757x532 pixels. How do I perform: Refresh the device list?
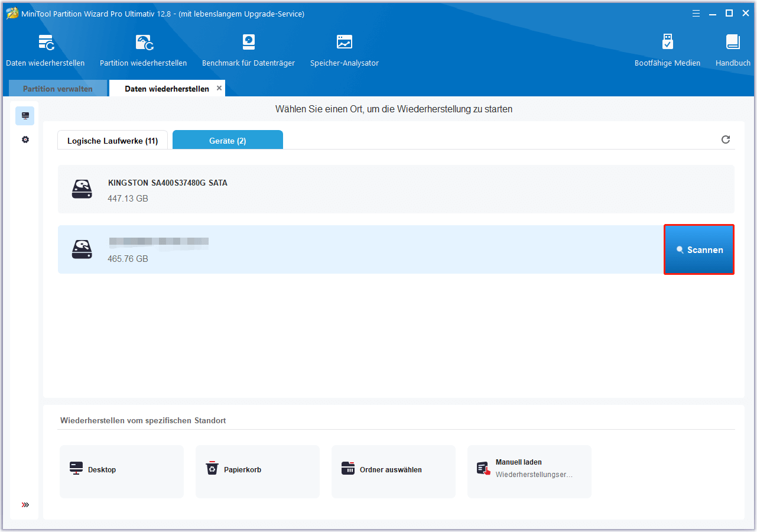[x=726, y=140]
